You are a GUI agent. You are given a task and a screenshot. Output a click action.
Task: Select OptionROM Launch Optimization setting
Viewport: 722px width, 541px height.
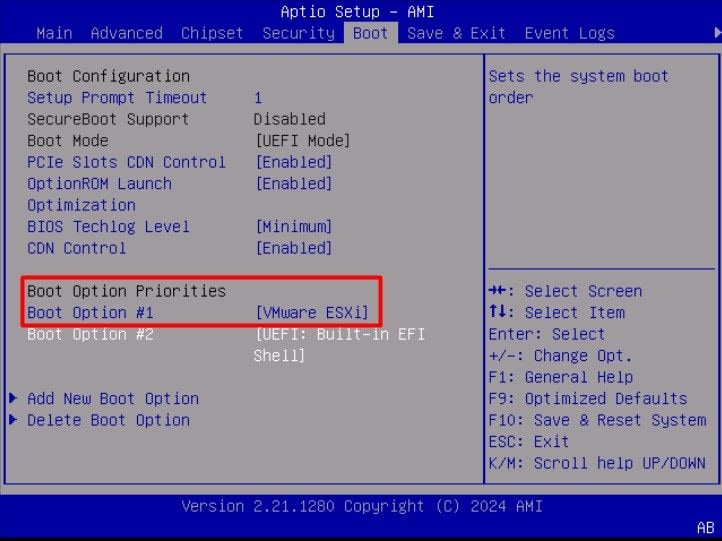[99, 194]
